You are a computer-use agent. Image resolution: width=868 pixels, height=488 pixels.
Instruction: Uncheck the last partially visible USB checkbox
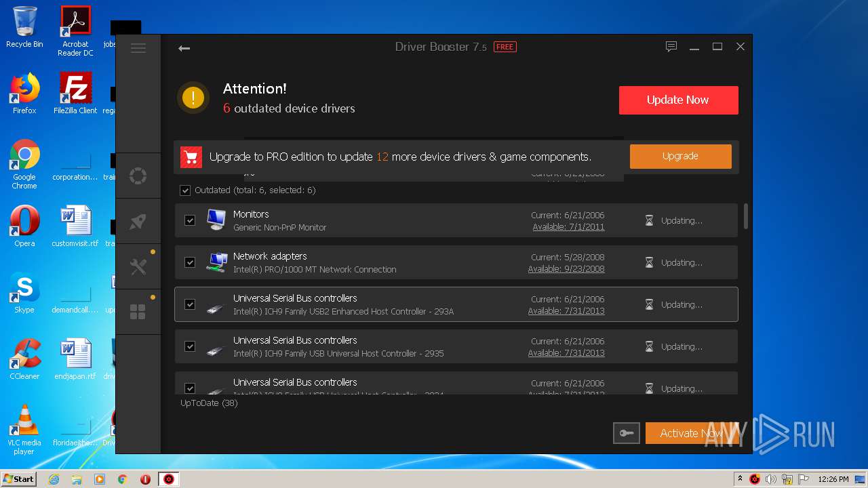tap(190, 388)
